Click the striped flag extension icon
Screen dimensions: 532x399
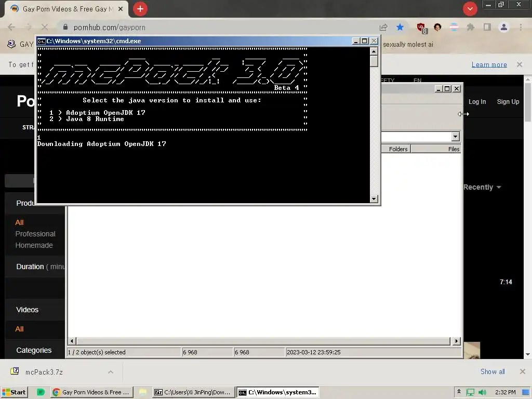click(454, 27)
